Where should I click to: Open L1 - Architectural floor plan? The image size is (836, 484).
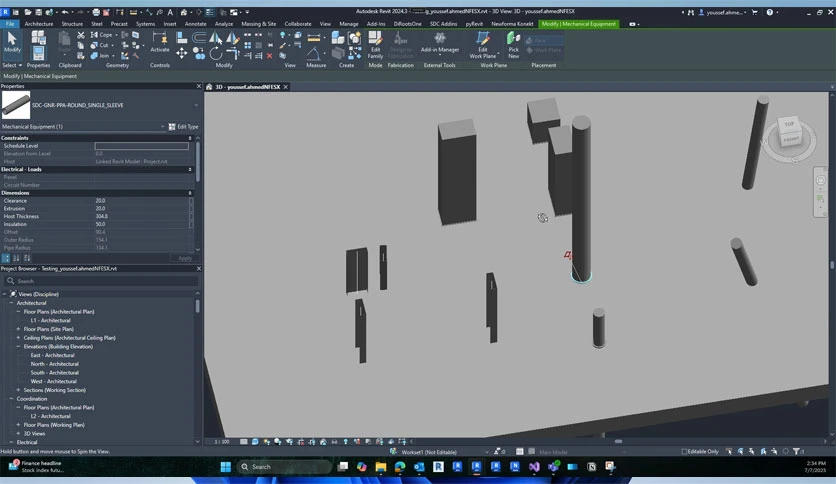tap(50, 320)
